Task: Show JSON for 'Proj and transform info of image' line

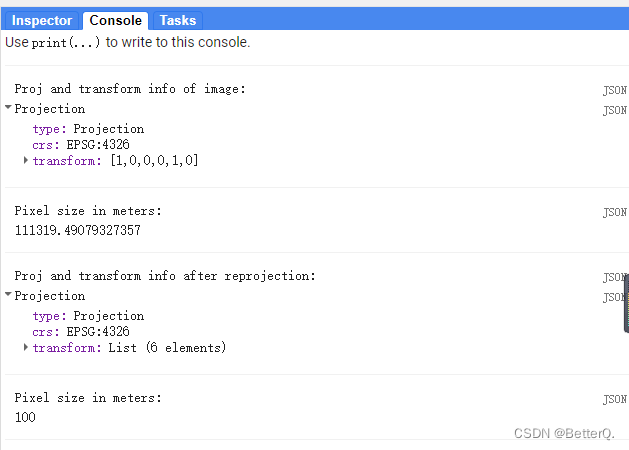Action: pyautogui.click(x=614, y=90)
